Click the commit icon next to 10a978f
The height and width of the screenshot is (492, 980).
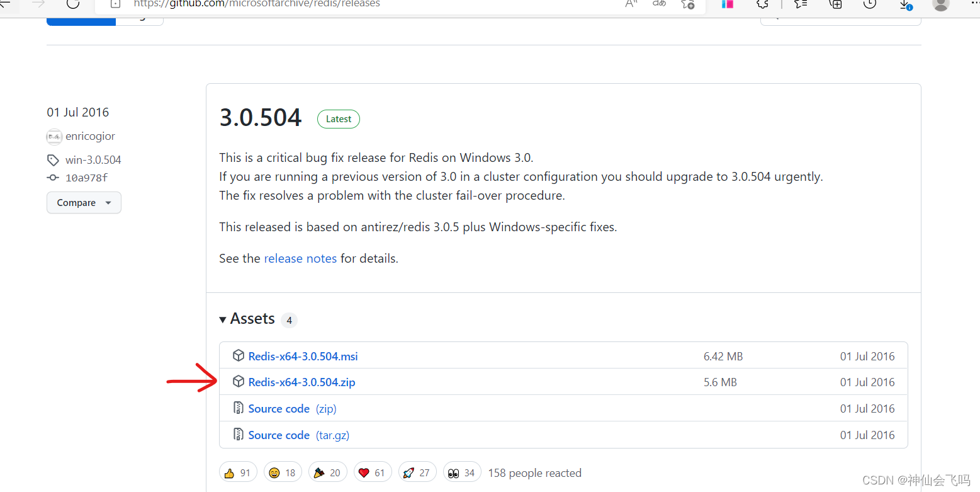click(x=53, y=178)
